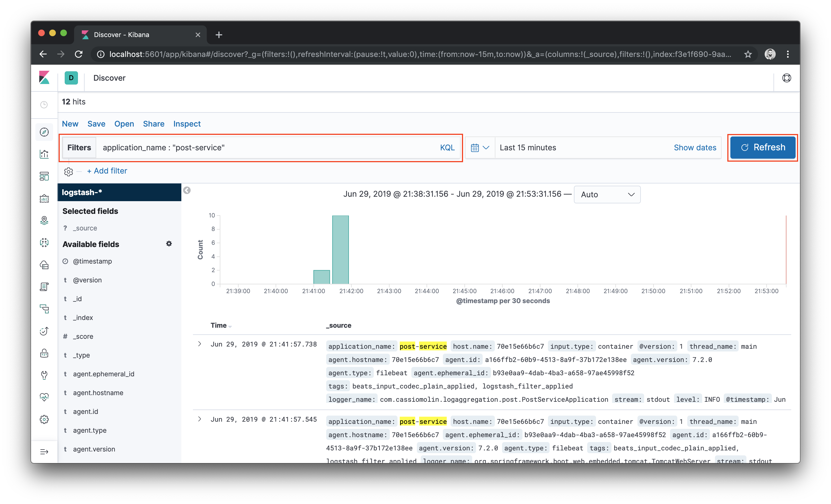This screenshot has width=831, height=504.
Task: Click Inspect in the Discover menu
Action: [x=187, y=124]
